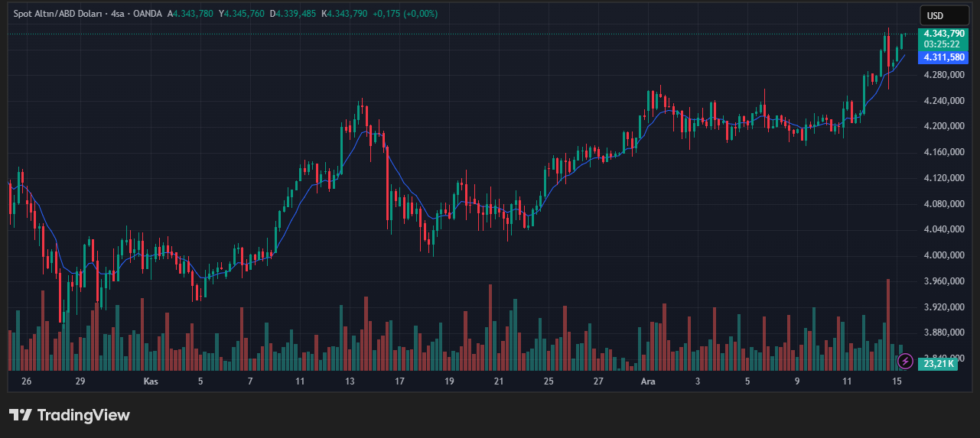
Task: Click the 4.200,000 price axis label
Action: pyautogui.click(x=944, y=126)
